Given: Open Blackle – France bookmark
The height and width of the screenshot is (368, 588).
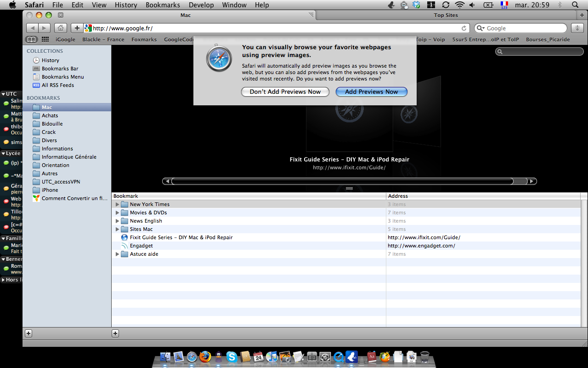Looking at the screenshot, I should 103,40.
